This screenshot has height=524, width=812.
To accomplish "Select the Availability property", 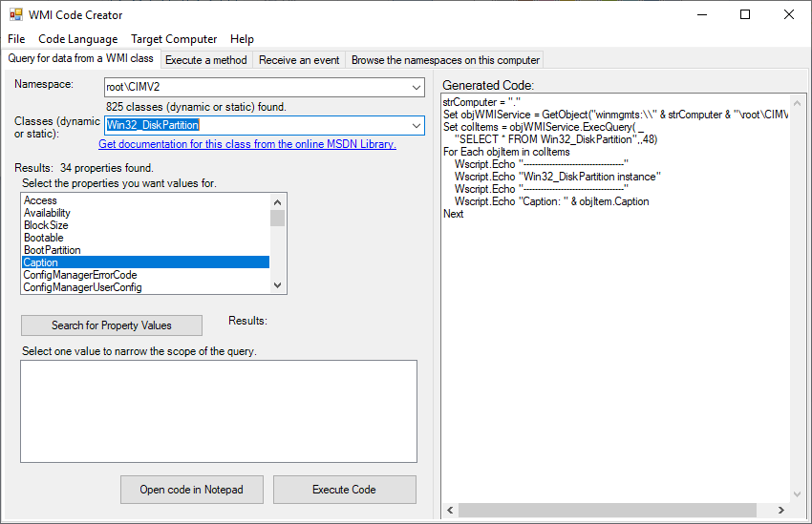I will [145, 213].
